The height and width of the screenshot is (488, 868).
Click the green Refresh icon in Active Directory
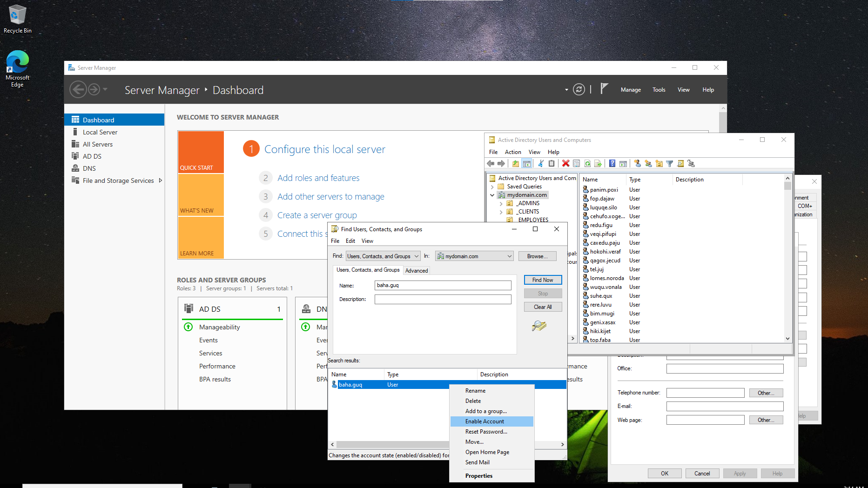[x=587, y=163]
